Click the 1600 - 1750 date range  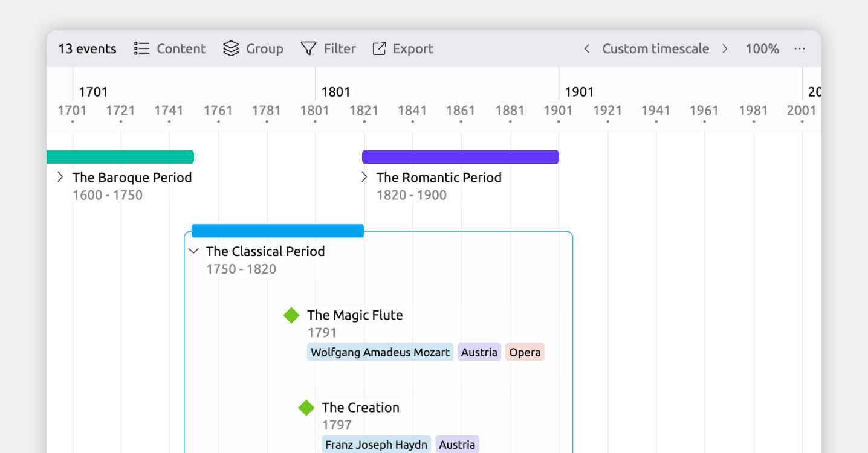[x=108, y=195]
